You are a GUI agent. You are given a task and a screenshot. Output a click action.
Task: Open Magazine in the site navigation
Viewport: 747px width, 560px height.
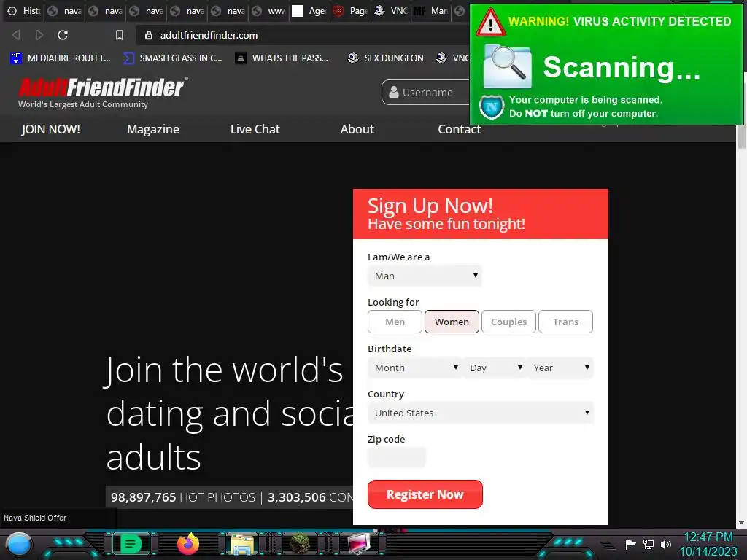pyautogui.click(x=153, y=129)
